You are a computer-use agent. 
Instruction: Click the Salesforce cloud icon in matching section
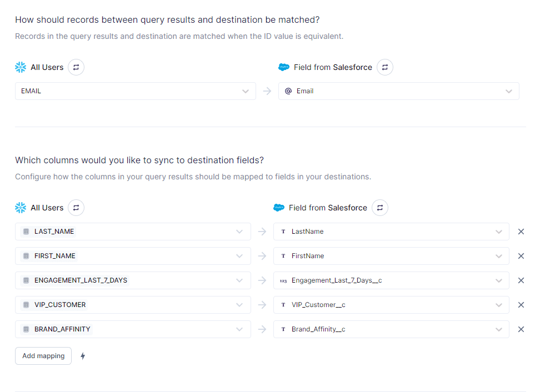(x=284, y=67)
